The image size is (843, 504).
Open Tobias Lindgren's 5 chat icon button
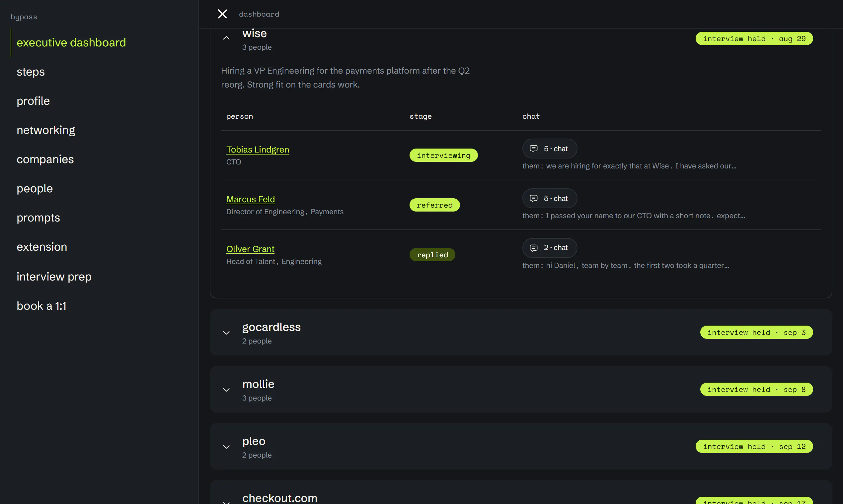[549, 149]
